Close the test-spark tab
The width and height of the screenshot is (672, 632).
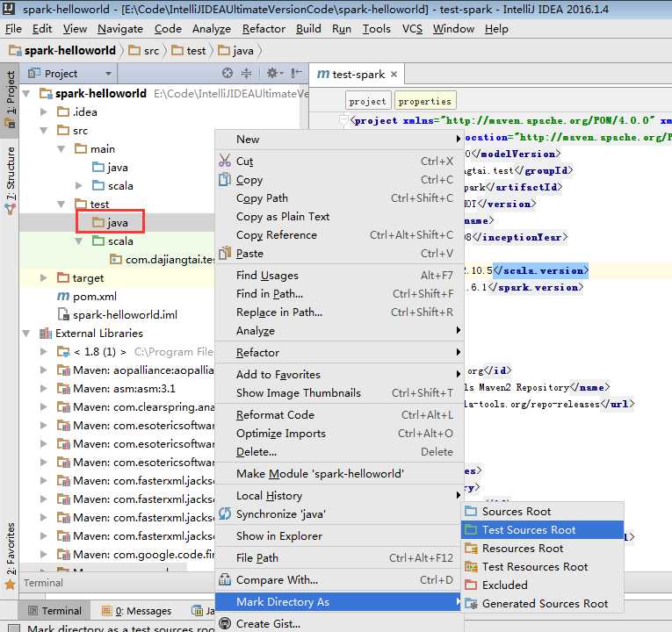point(394,75)
